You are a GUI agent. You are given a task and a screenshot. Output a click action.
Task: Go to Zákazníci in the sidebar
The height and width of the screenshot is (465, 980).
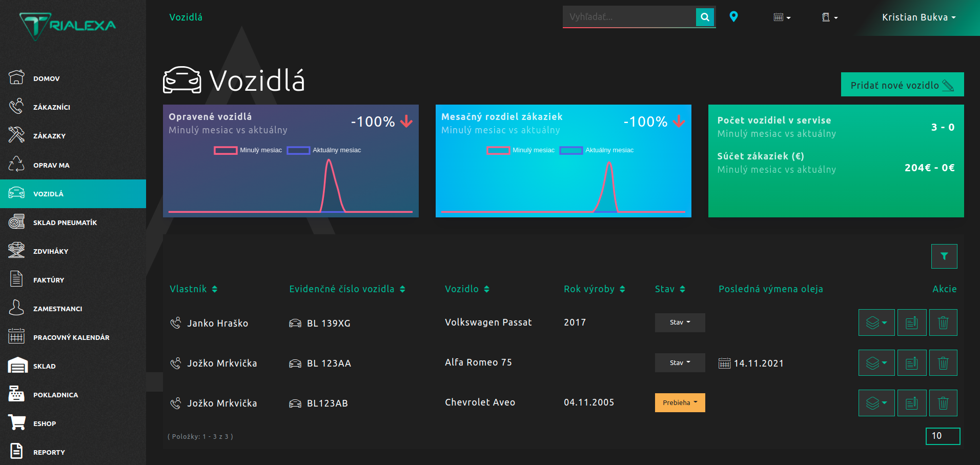(x=51, y=107)
